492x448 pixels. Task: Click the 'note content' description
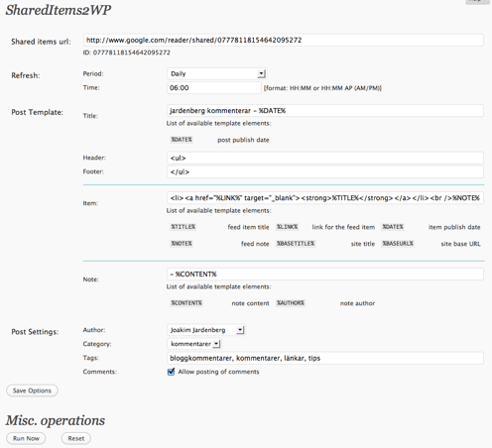(250, 303)
